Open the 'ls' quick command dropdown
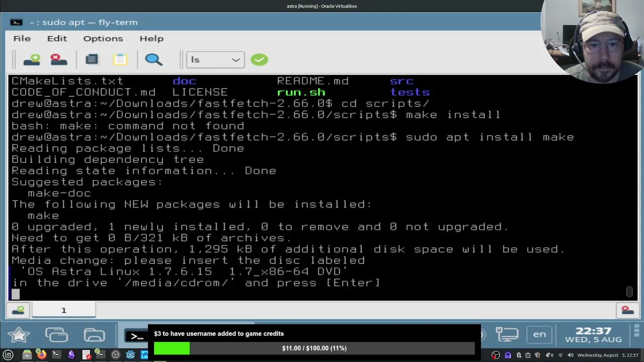This screenshot has height=362, width=644. click(215, 60)
